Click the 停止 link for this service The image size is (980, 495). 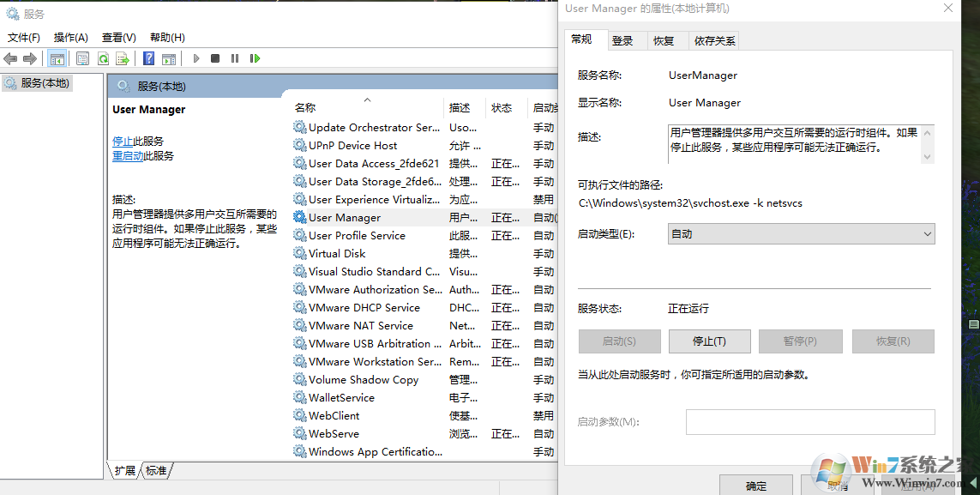(123, 142)
